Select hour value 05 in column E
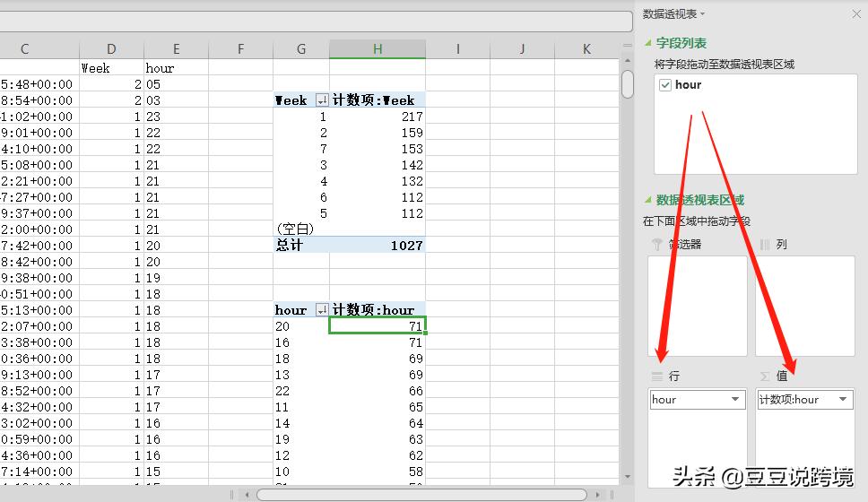The height and width of the screenshot is (502, 868). [x=176, y=84]
